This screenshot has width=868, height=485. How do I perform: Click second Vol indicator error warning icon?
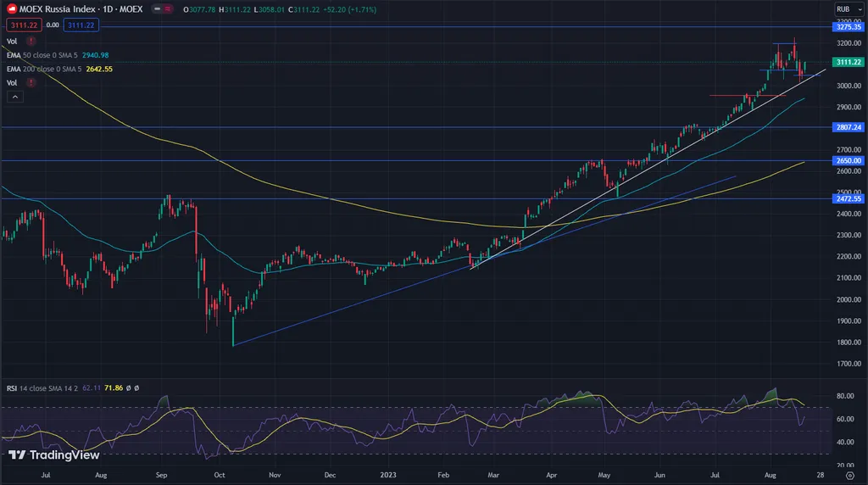click(x=31, y=82)
